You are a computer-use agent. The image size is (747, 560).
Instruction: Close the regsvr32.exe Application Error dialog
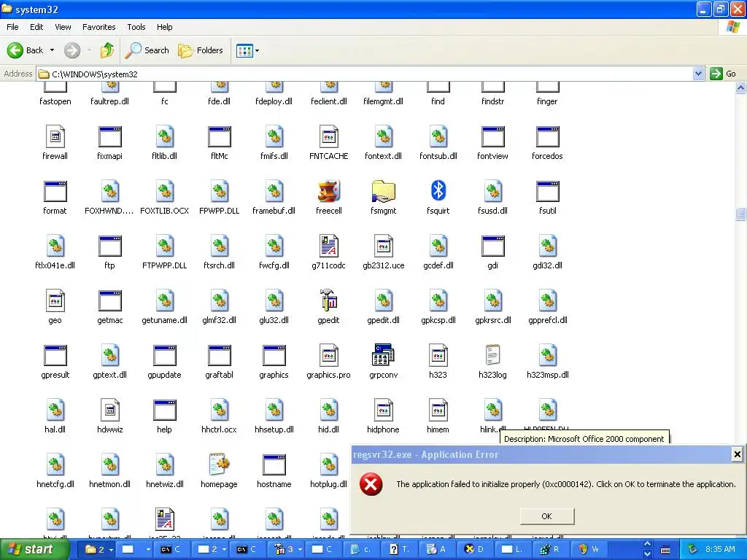pos(737,454)
